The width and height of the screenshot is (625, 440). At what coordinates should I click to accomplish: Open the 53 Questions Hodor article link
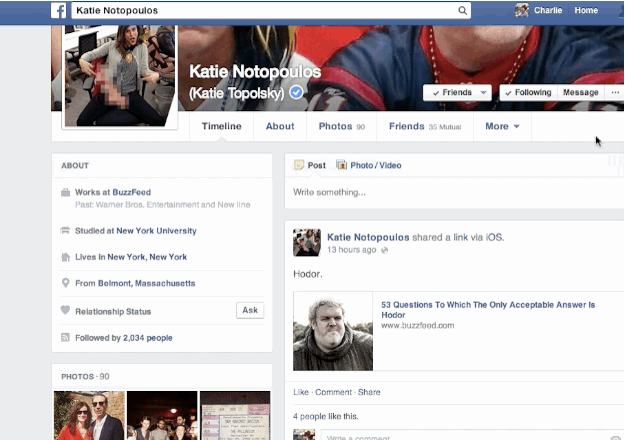488,310
